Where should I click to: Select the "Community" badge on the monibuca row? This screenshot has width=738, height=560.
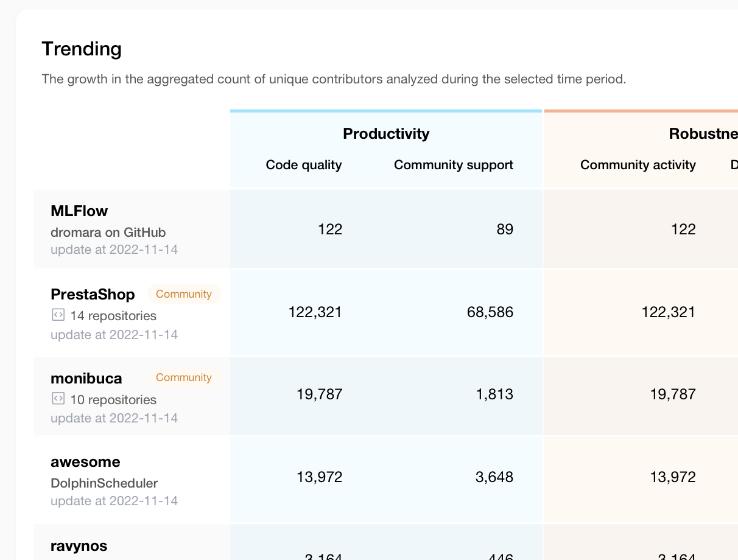click(184, 377)
